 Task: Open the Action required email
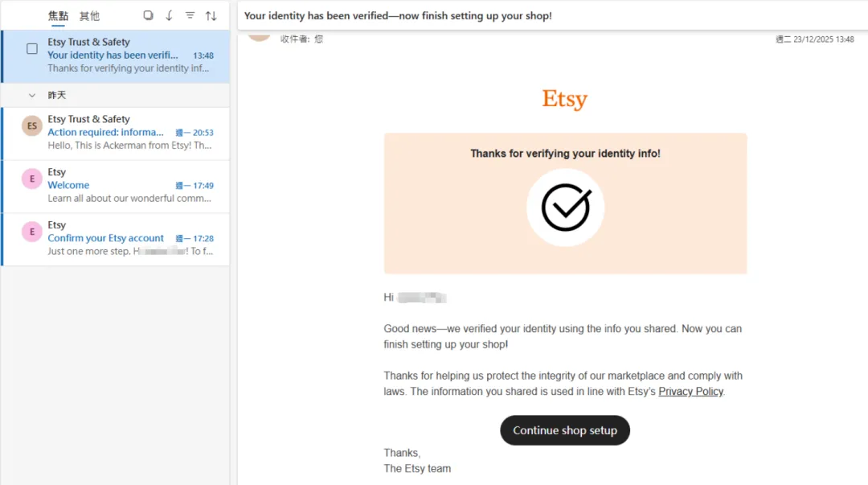(x=129, y=133)
